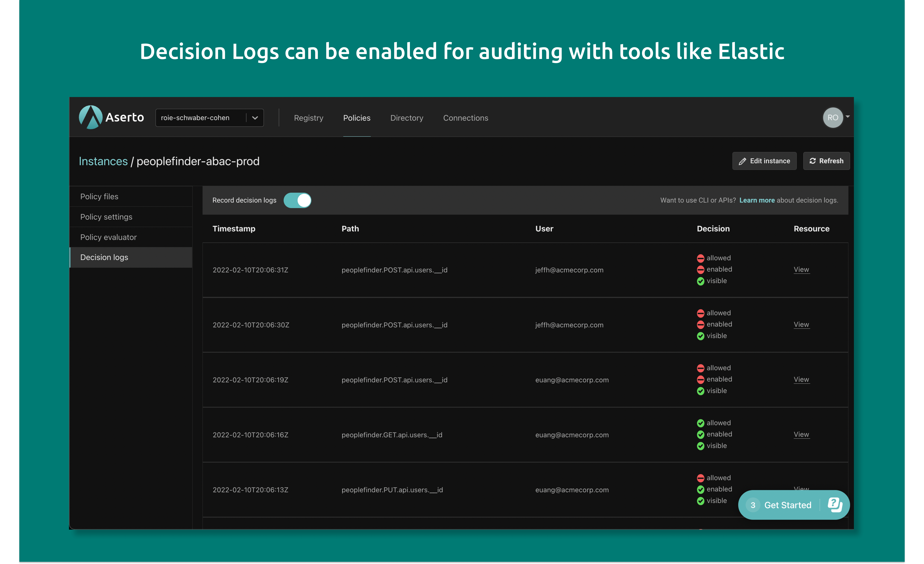Expand the roie-schwaber-cohen tenant dropdown chevron
The height and width of the screenshot is (564, 924).
255,118
